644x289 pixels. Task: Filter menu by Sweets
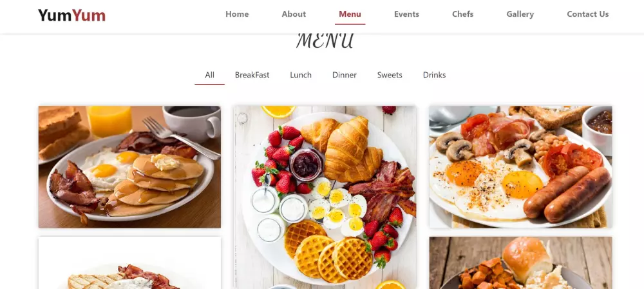pos(390,75)
